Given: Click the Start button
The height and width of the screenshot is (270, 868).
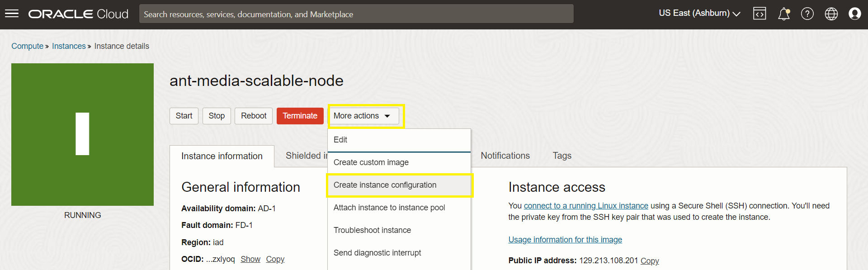Looking at the screenshot, I should point(184,116).
